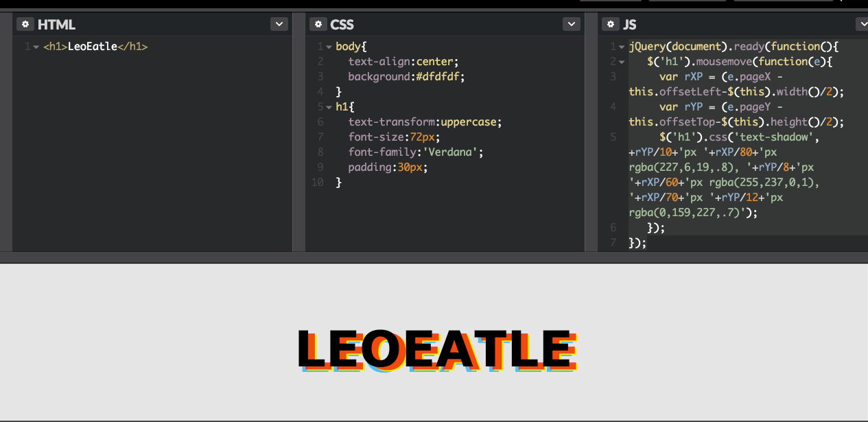The image size is (868, 422).
Task: Click the rgba(227,6,19,.8) value
Action: [x=681, y=167]
